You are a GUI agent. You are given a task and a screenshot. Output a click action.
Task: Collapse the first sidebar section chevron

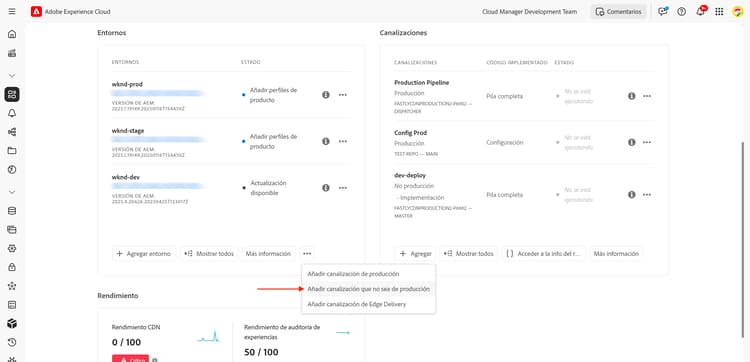coord(12,76)
